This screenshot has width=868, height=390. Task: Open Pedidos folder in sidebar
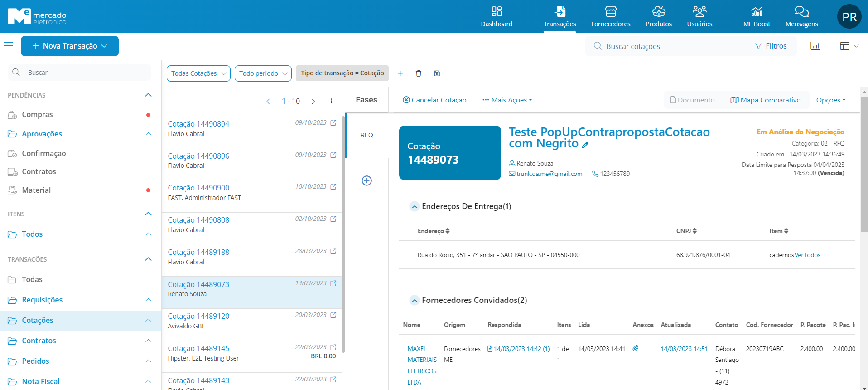coord(35,361)
